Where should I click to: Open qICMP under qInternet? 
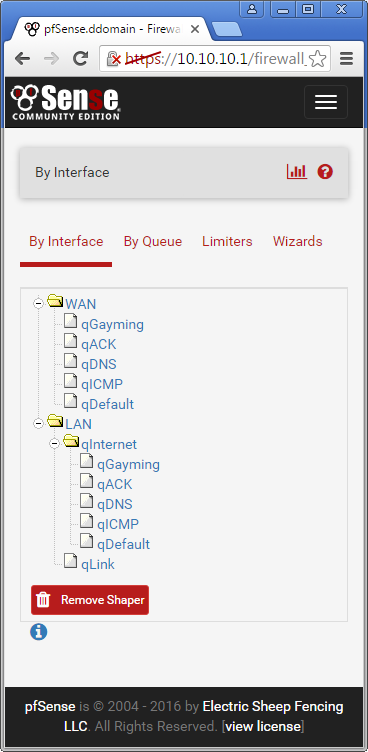tap(118, 525)
